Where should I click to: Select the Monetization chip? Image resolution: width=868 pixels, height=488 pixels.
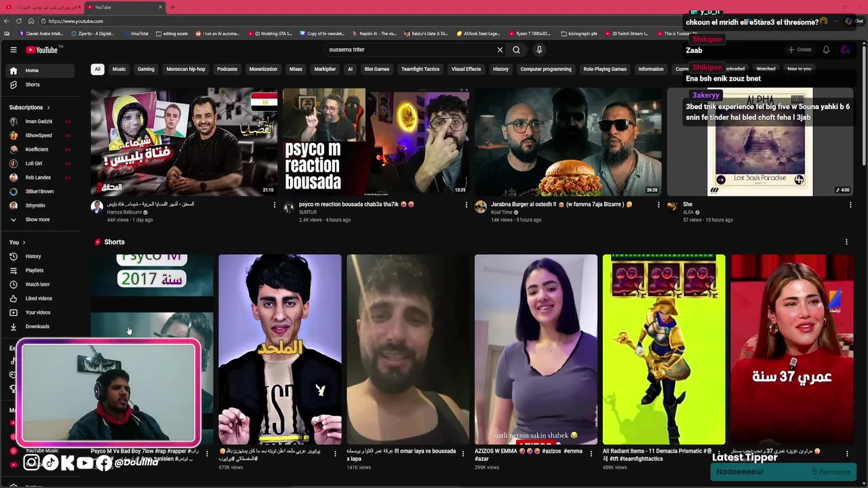click(x=263, y=69)
